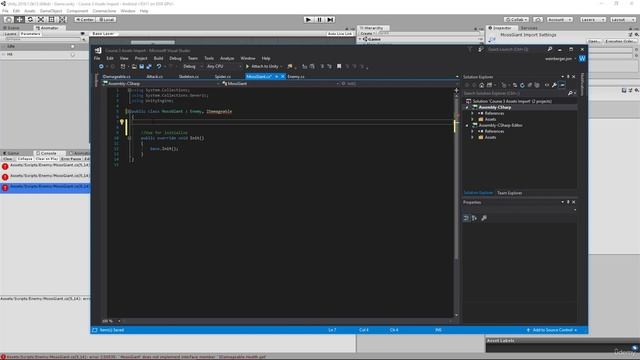
Task: Select the highlighted third console error
Action: pyautogui.click(x=45, y=188)
